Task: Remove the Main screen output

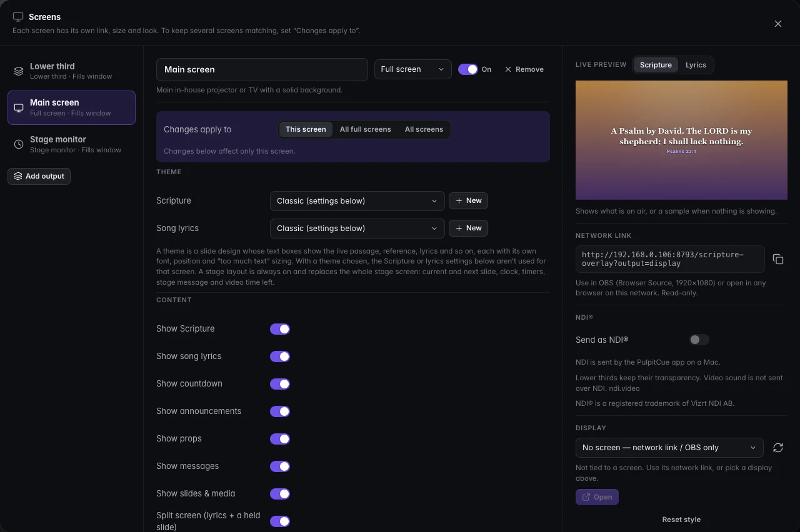Action: [x=524, y=69]
